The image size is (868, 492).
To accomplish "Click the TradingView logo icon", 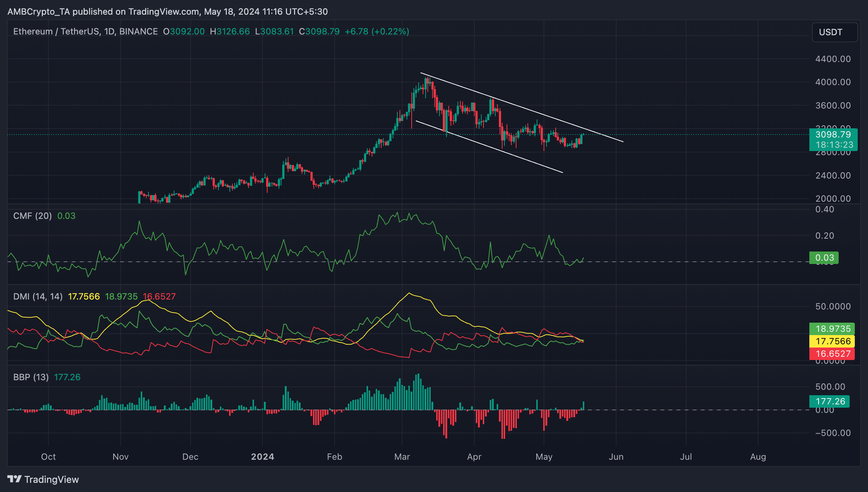I will point(14,479).
